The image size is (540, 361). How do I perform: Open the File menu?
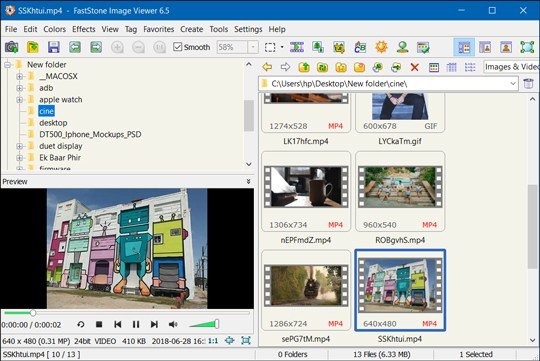(x=11, y=29)
